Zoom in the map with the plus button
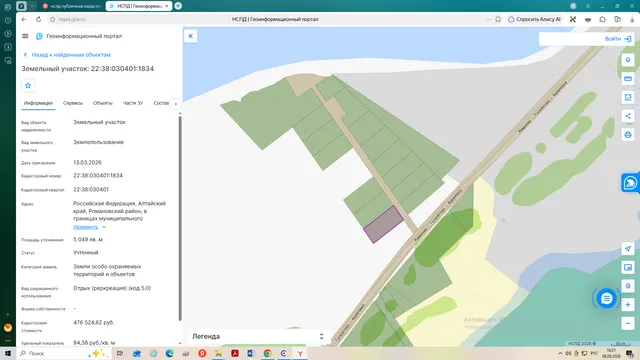The image size is (640, 360). click(x=628, y=304)
